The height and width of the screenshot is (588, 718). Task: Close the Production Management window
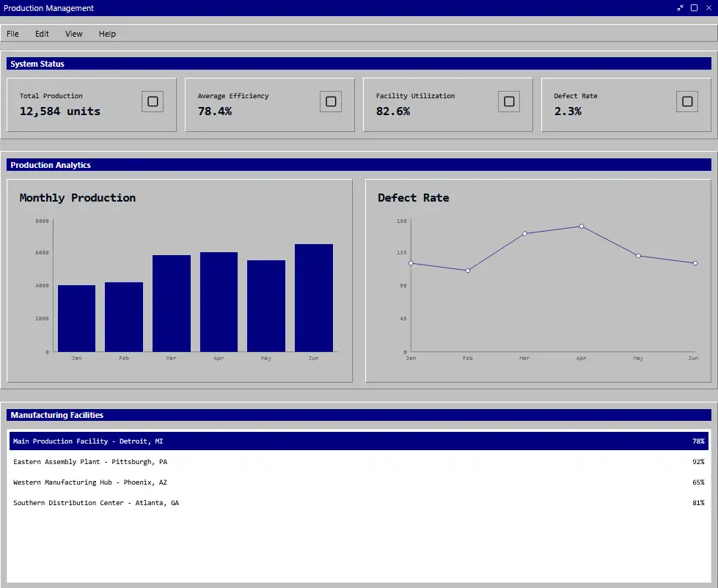(x=708, y=8)
